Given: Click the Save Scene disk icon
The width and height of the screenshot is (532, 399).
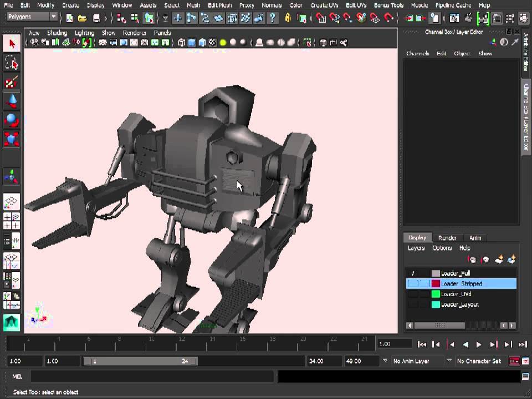Looking at the screenshot, I should pos(96,18).
